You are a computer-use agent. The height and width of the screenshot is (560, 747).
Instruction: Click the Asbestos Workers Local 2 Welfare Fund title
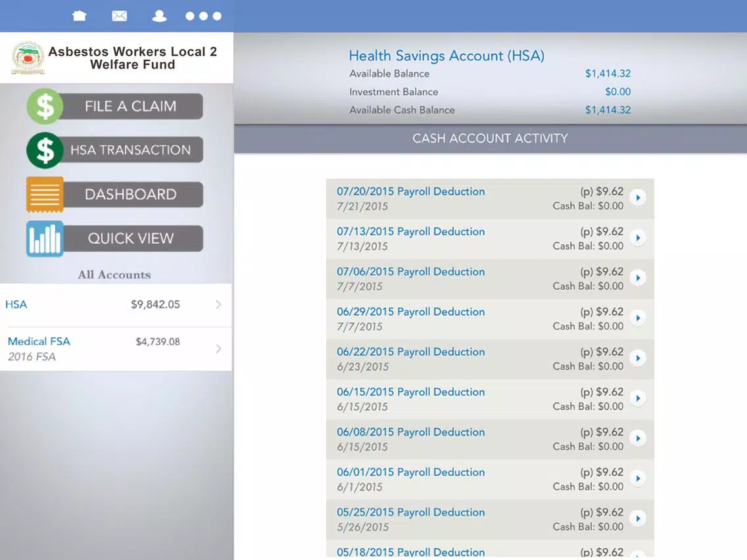pyautogui.click(x=132, y=58)
